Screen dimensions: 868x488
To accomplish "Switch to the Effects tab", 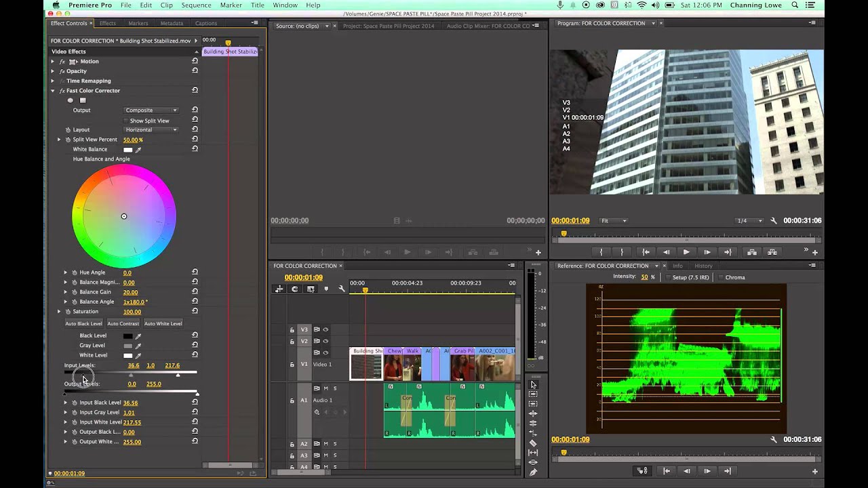I will pyautogui.click(x=108, y=23).
